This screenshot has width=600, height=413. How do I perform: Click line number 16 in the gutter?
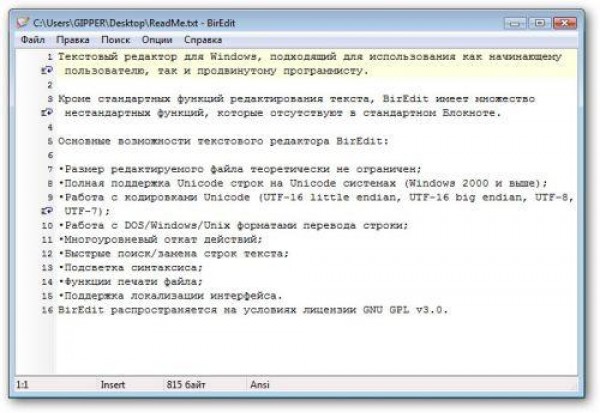coord(47,310)
